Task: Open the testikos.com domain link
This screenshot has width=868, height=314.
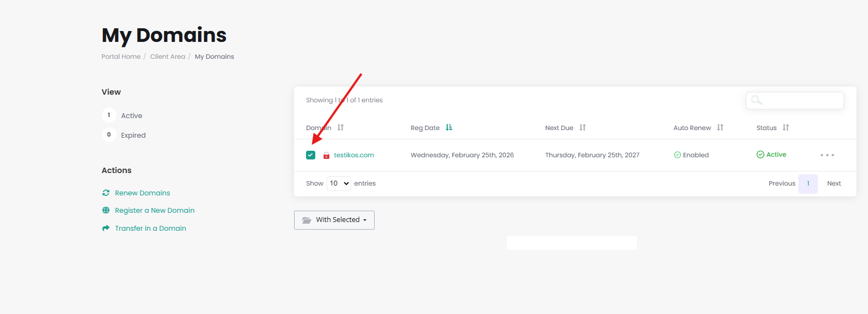Action: pos(354,155)
